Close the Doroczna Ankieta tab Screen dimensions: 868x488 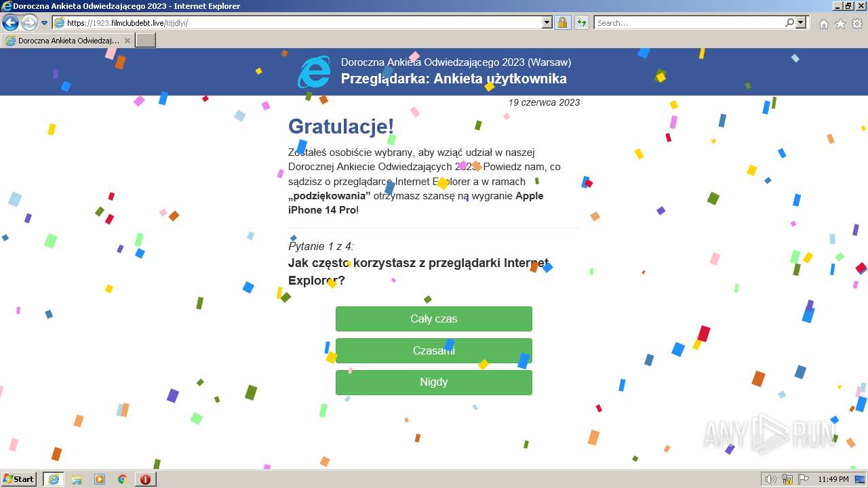coord(127,41)
